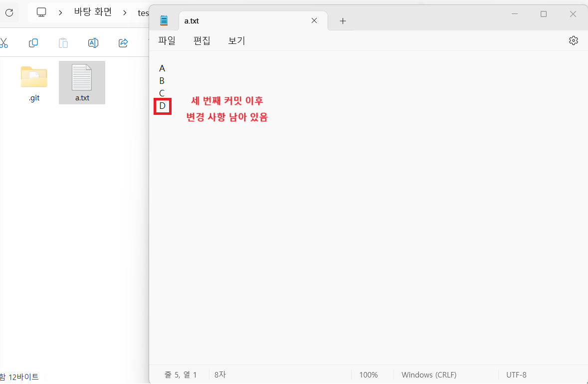Open the 파일 menu in Notepad
Viewport: 588px width, 384px height.
click(x=167, y=40)
